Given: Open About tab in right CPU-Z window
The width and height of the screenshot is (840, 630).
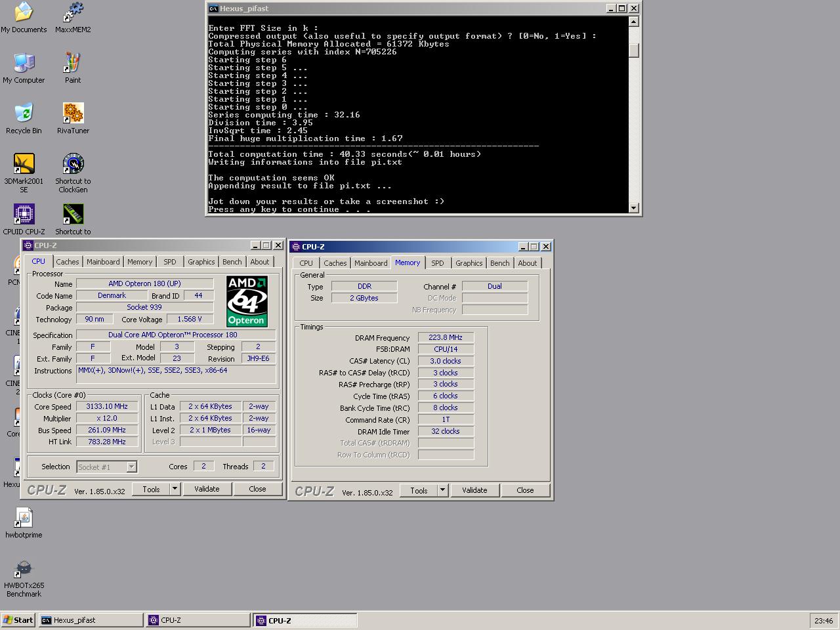Looking at the screenshot, I should tap(528, 263).
